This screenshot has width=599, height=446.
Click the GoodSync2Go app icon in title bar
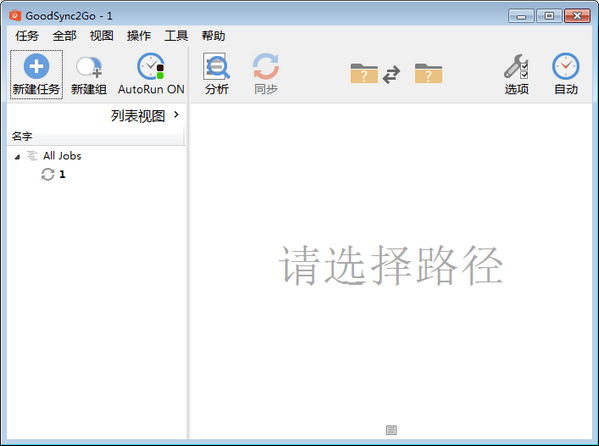point(15,15)
